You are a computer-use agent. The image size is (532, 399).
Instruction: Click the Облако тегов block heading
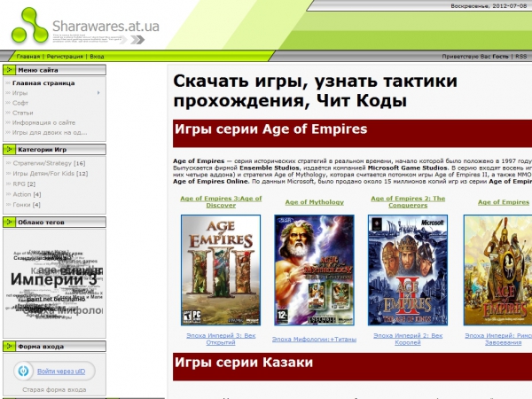[41, 223]
